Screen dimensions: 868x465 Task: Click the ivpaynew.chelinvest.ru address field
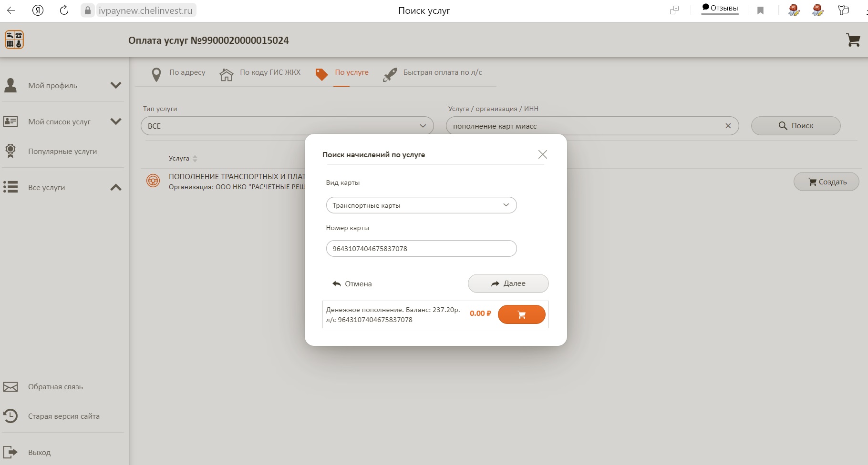pos(145,10)
